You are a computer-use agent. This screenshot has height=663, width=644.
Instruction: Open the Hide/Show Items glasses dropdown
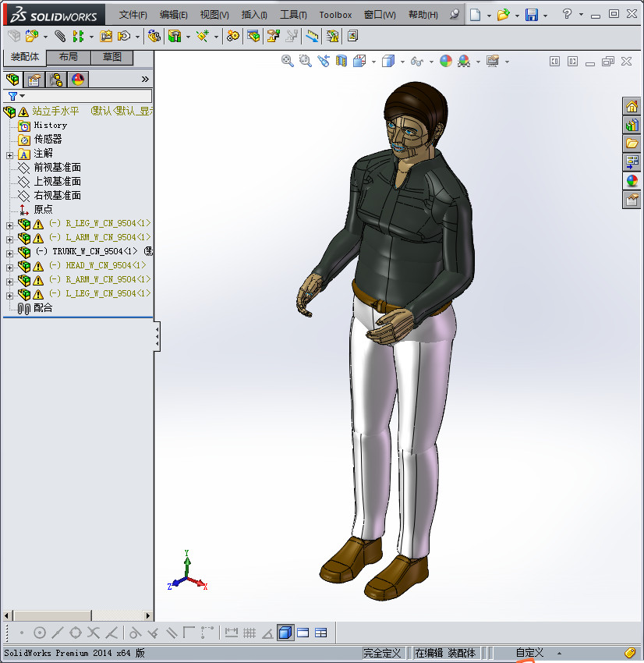[x=431, y=62]
